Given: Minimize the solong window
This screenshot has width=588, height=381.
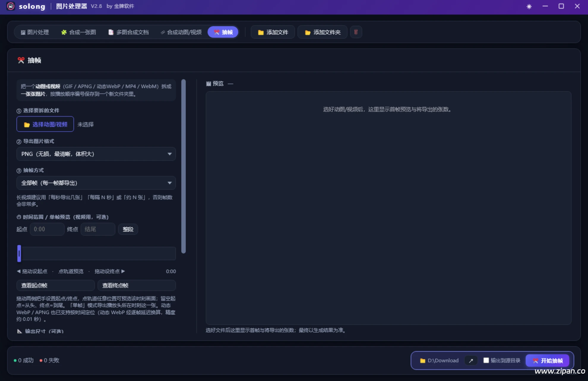Looking at the screenshot, I should (545, 6).
